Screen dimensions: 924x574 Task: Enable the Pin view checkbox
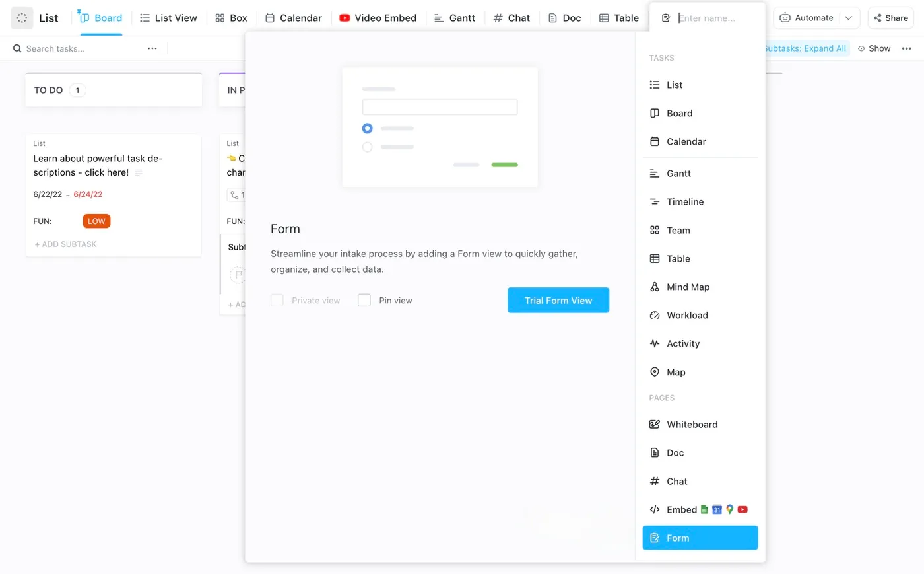[x=364, y=301]
